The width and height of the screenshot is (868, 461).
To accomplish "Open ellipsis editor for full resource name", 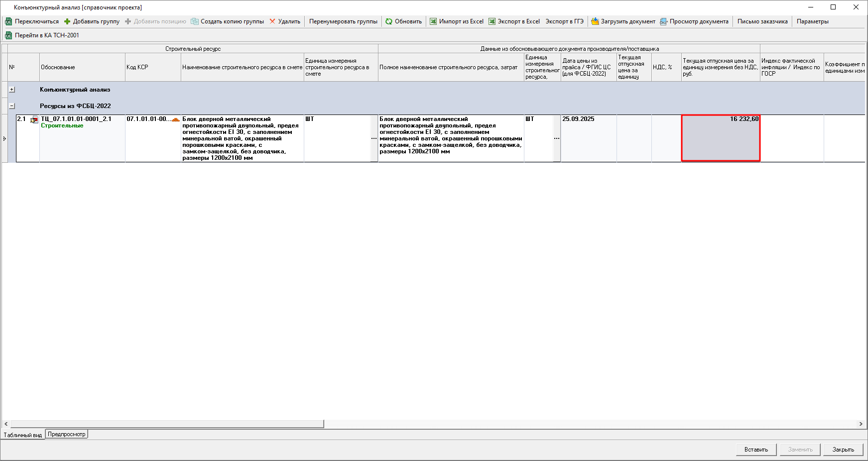I will click(x=556, y=138).
